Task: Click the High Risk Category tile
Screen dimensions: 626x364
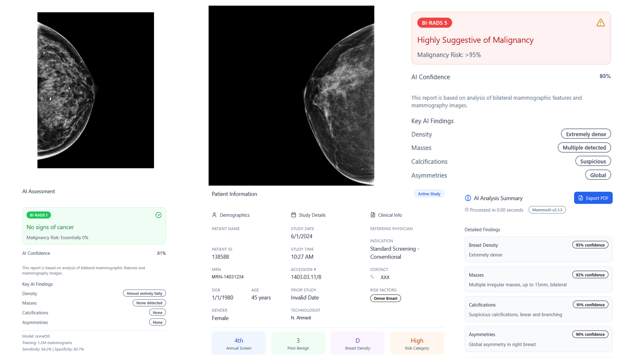Action: click(x=417, y=343)
